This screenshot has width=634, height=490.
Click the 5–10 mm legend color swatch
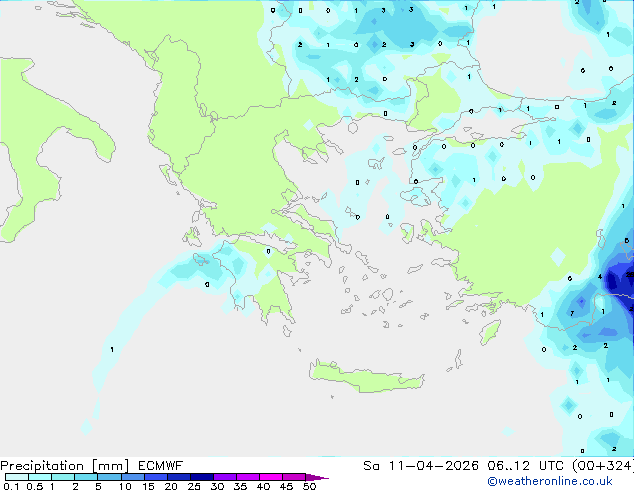coord(109,477)
